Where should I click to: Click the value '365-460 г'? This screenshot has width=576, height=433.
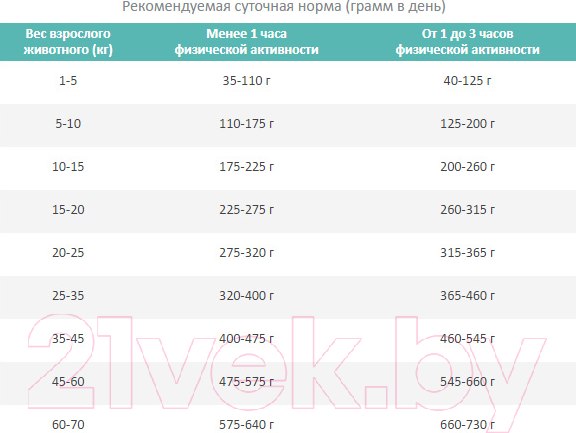(467, 295)
